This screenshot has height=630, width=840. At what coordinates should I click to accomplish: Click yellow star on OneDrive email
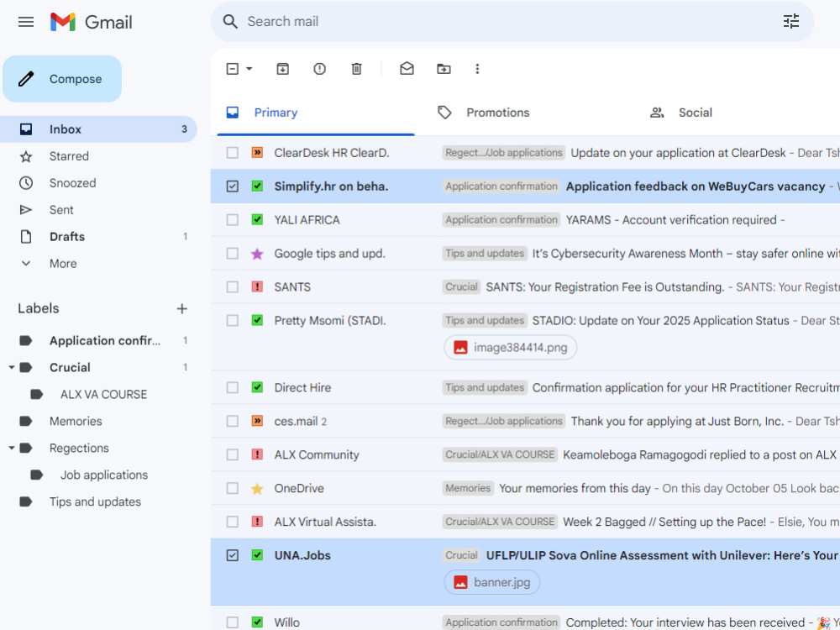(x=257, y=489)
